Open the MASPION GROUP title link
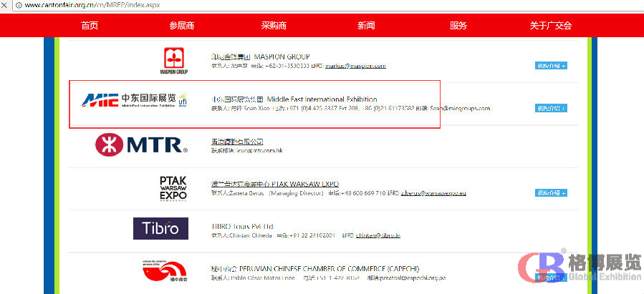 pos(260,56)
